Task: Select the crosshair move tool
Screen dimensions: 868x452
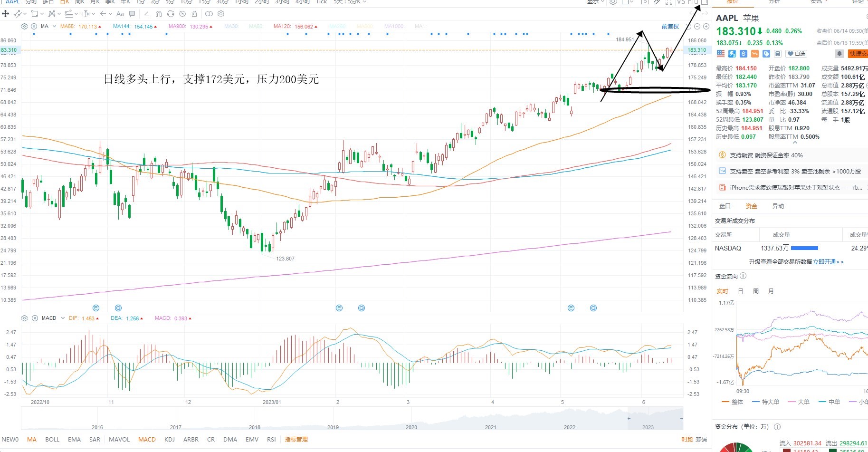Action: coord(6,14)
